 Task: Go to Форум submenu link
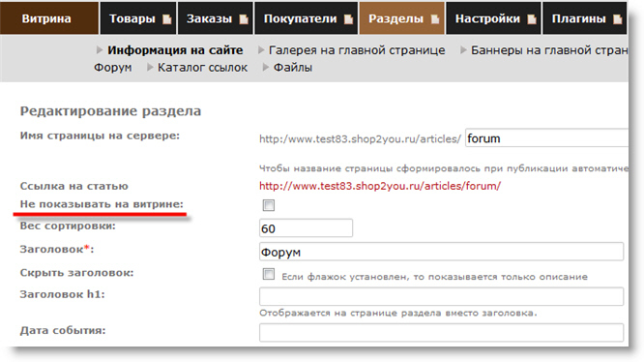(x=113, y=68)
